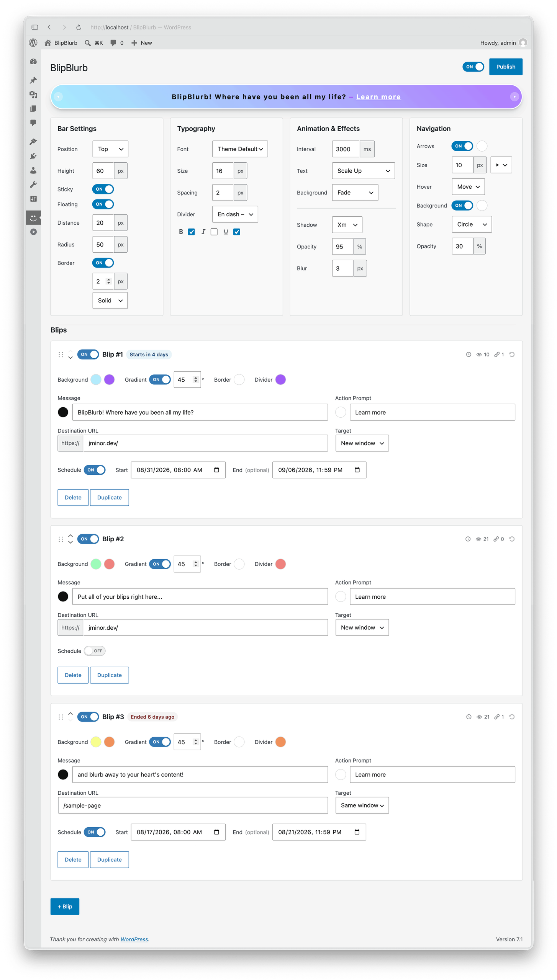Screen dimensions: 557x980
Task: Open the Pages sidebar icon
Action: tap(33, 109)
